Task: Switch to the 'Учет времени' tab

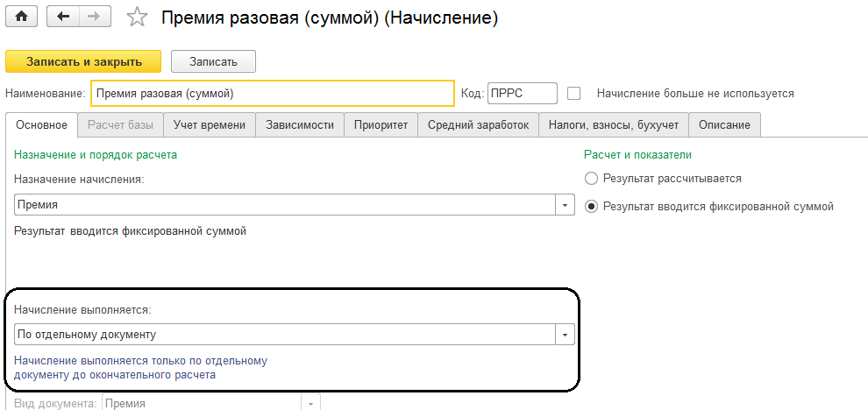Action: click(x=209, y=125)
